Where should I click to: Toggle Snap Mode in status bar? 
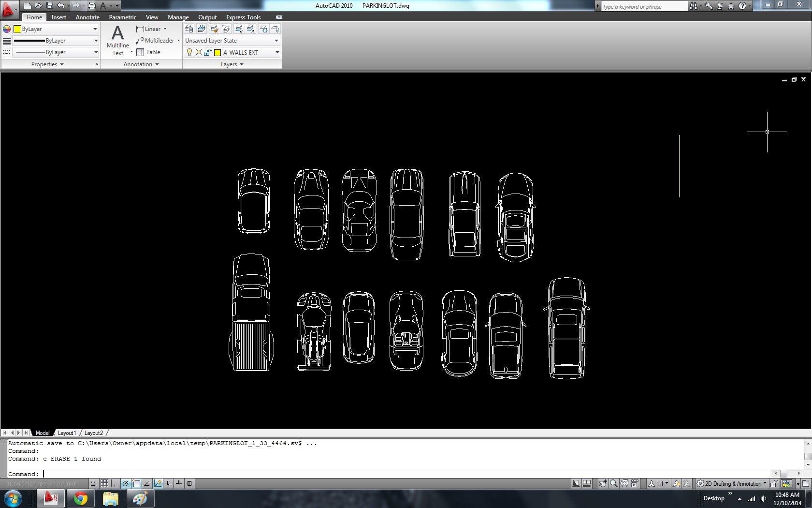click(94, 483)
